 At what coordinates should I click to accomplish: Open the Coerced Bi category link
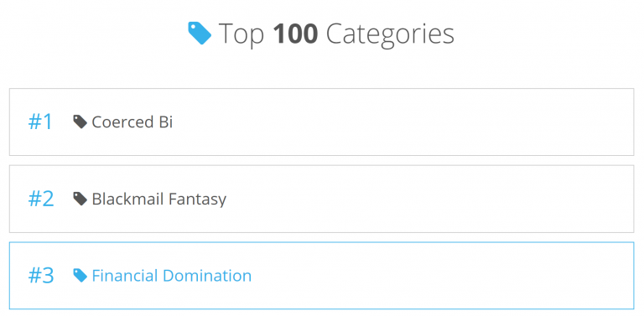tap(132, 122)
